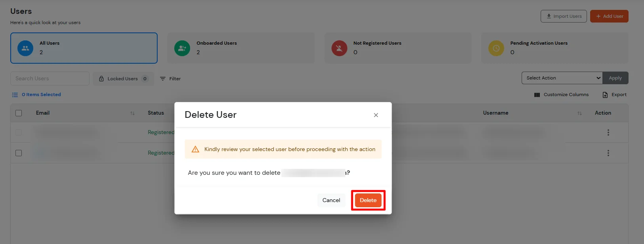Click the lock icon in Locked Users
Screen dimensions: 644x244
[x=101, y=79]
